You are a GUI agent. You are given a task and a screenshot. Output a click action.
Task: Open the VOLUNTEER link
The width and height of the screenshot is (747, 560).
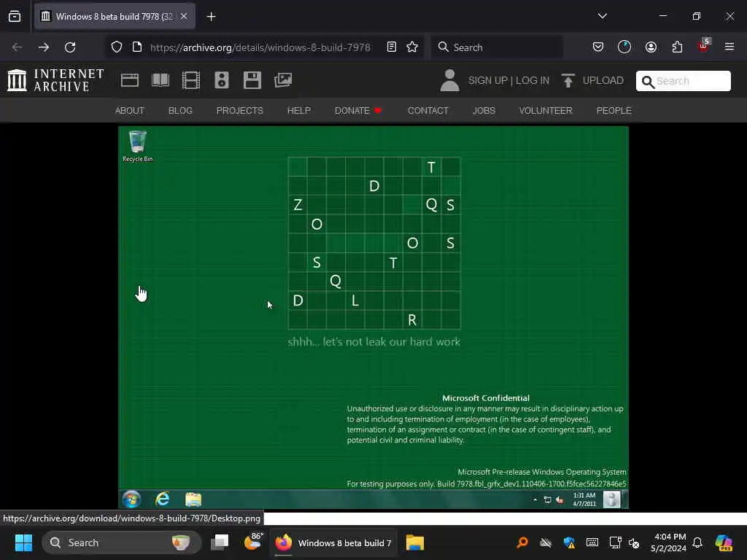point(546,111)
